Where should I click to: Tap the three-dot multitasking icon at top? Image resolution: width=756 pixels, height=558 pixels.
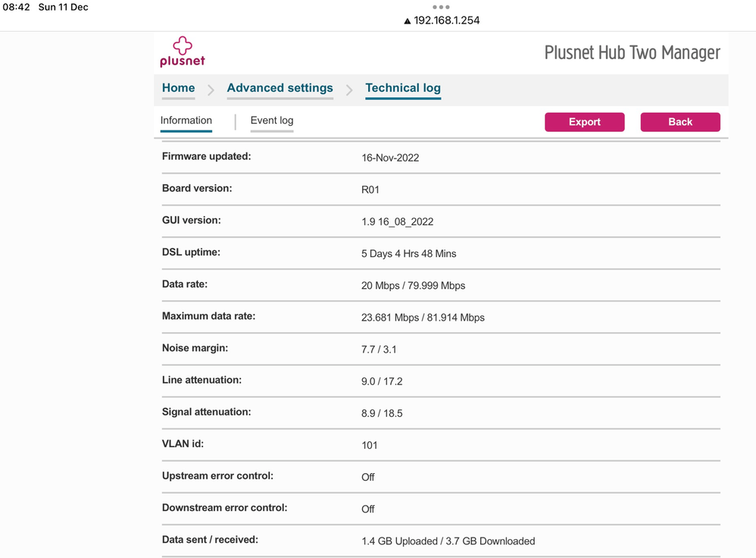tap(441, 7)
